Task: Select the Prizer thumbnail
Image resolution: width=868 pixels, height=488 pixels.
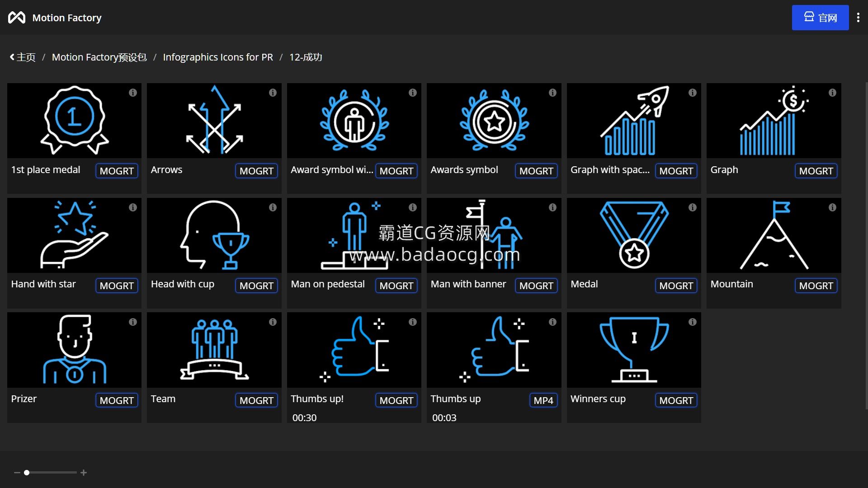Action: (x=74, y=350)
